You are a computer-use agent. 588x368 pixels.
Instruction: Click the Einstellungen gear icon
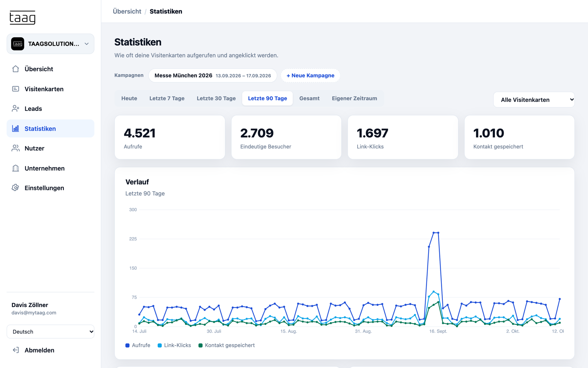15,188
